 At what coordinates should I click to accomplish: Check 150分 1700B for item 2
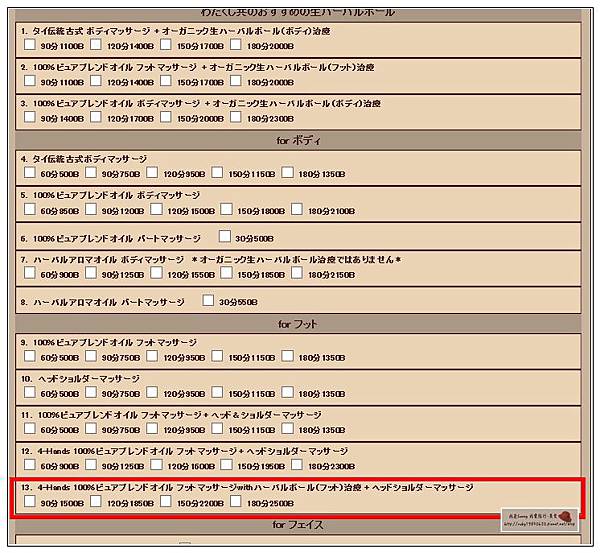coord(166,81)
